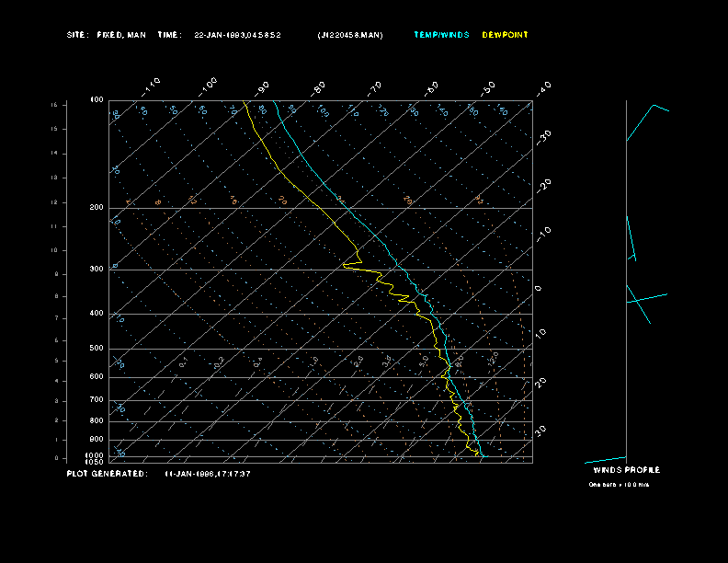This screenshot has height=563, width=728.
Task: Click the bottom wind barb near surface
Action: [x=605, y=459]
